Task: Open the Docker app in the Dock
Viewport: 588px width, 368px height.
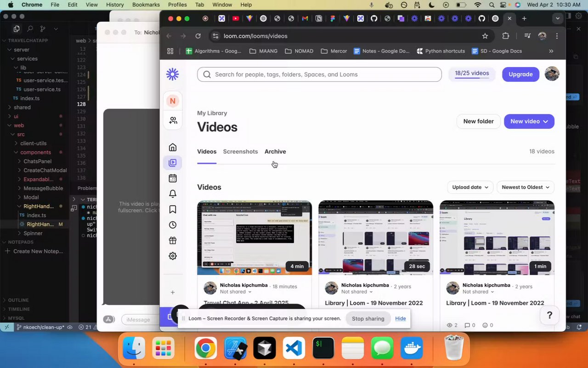Action: pyautogui.click(x=412, y=349)
